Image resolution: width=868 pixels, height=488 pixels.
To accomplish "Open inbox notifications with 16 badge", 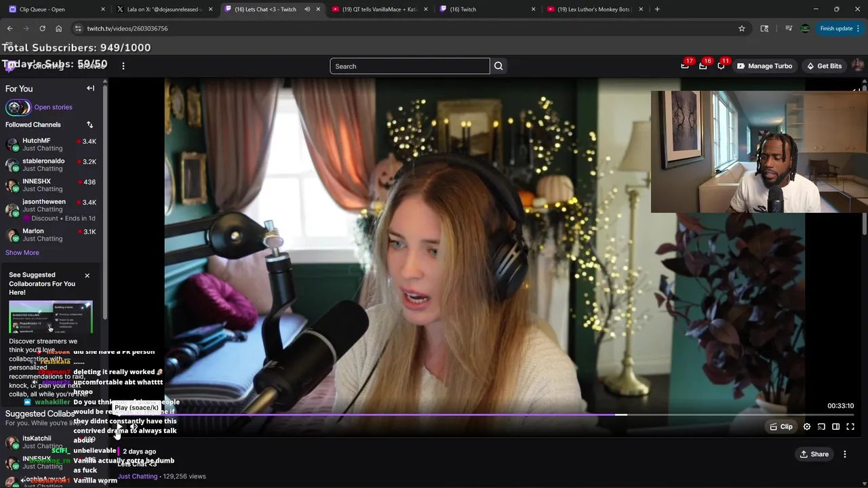I will [x=703, y=66].
